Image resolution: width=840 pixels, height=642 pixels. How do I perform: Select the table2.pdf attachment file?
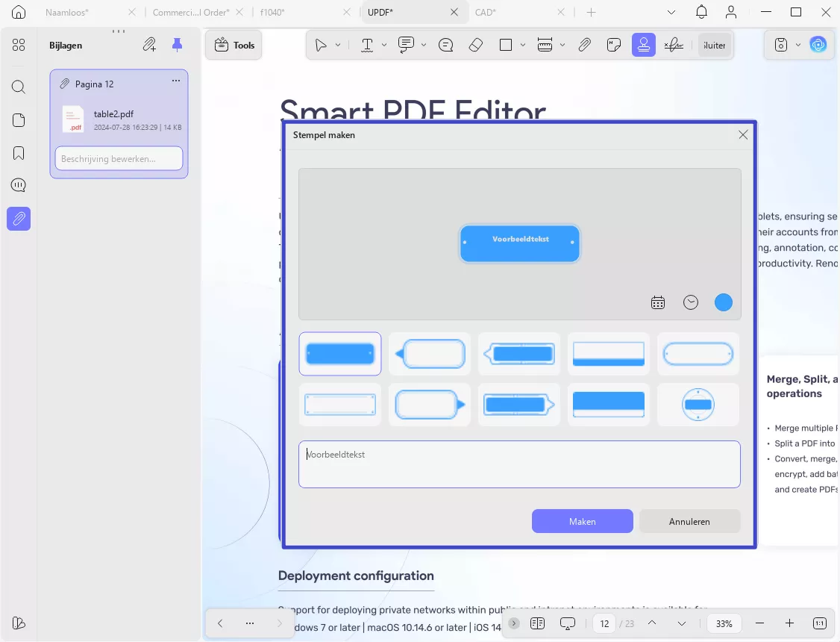click(x=119, y=119)
